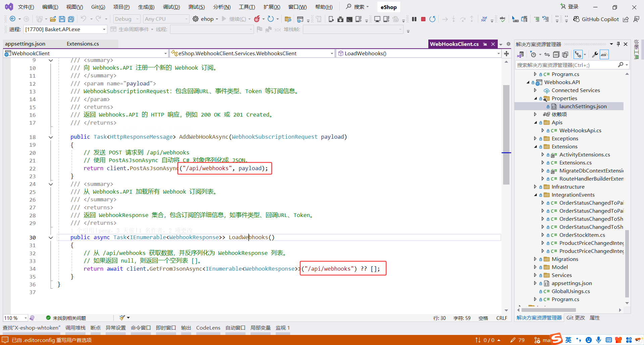
Task: Click the 登录 sign-in button
Action: coord(569,7)
